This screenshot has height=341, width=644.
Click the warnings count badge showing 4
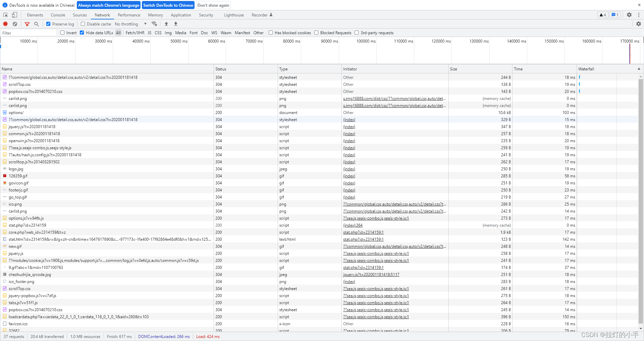[x=603, y=15]
